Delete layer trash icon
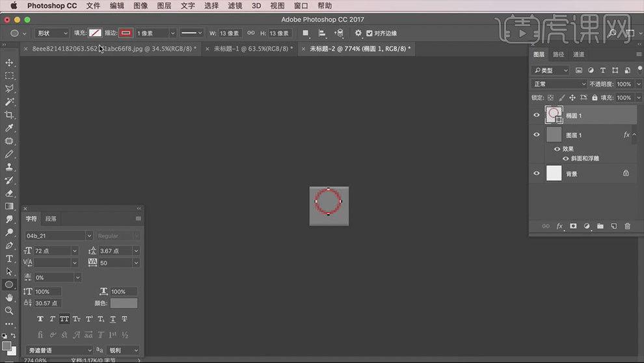644x363 pixels. click(x=627, y=226)
